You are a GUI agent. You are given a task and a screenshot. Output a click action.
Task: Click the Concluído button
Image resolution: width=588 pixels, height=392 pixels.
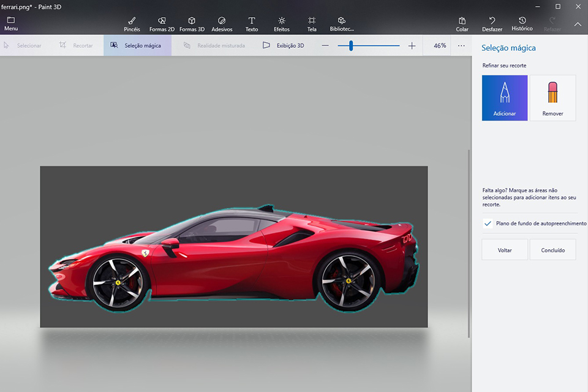click(552, 250)
